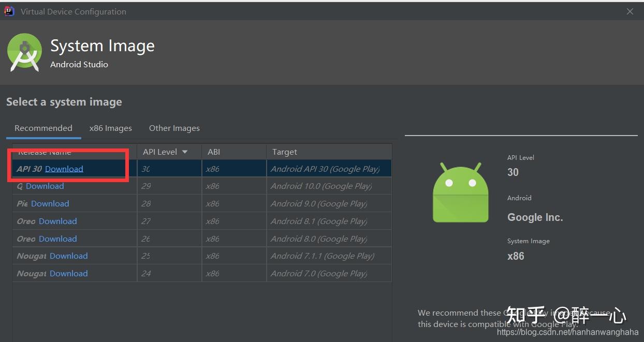Screen dimensions: 644x342
Task: Download the Oreo API 26 image
Action: pos(57,239)
